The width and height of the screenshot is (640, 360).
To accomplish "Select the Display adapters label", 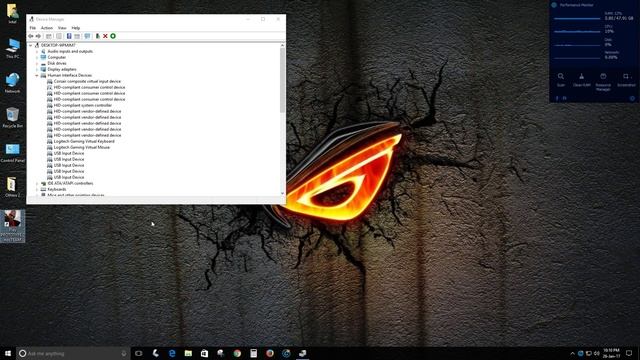I will 62,69.
